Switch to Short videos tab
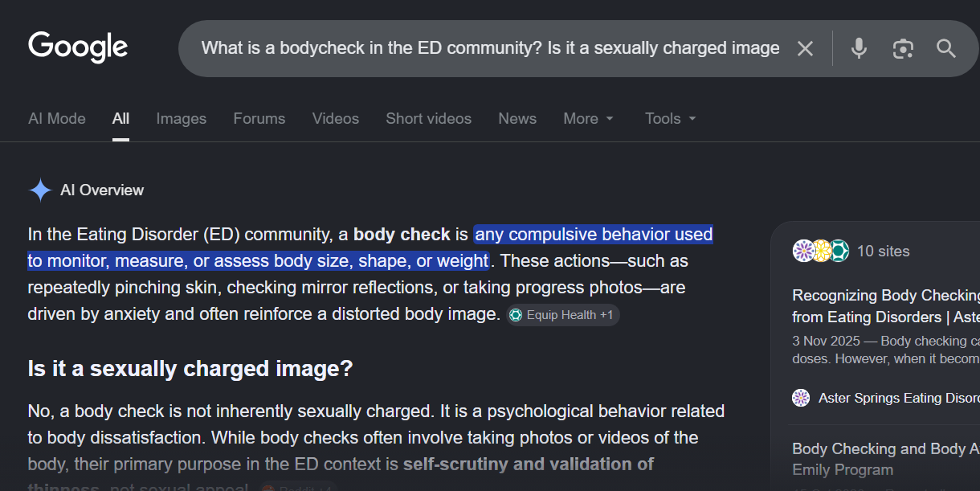Image resolution: width=980 pixels, height=491 pixels. [429, 118]
